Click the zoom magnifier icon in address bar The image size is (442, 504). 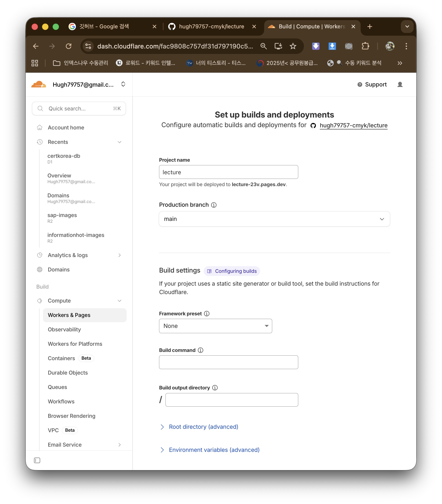tap(263, 46)
